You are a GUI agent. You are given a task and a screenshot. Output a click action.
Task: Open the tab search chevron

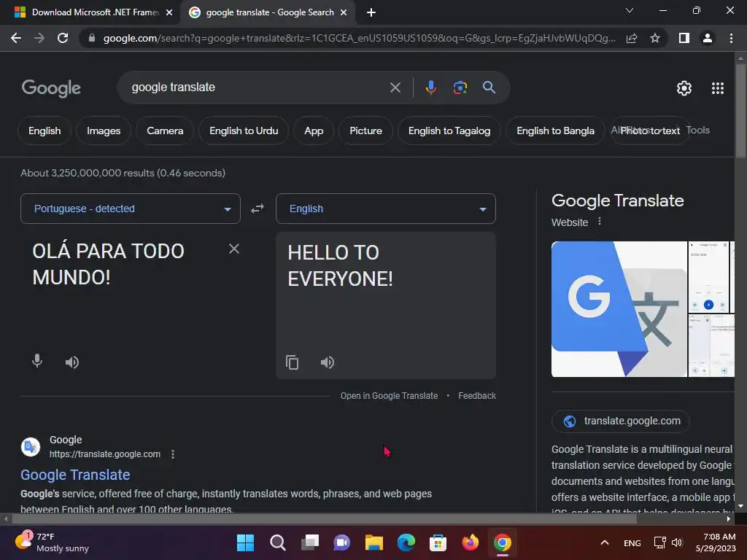[x=630, y=10]
